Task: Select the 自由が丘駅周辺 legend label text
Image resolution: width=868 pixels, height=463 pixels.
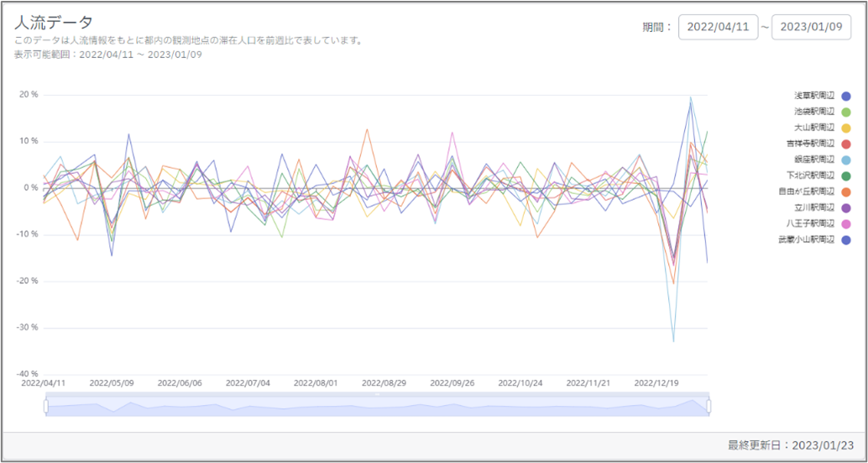Action: click(x=807, y=192)
